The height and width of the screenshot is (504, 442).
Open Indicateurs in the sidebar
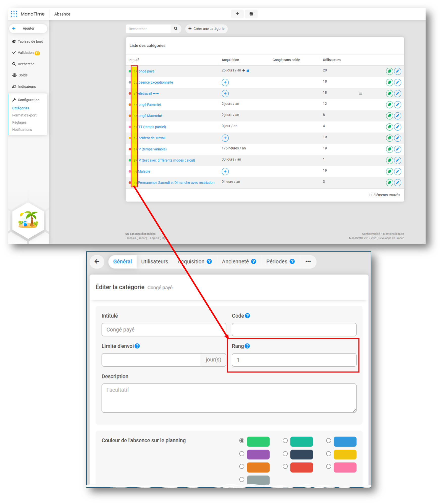coord(24,86)
